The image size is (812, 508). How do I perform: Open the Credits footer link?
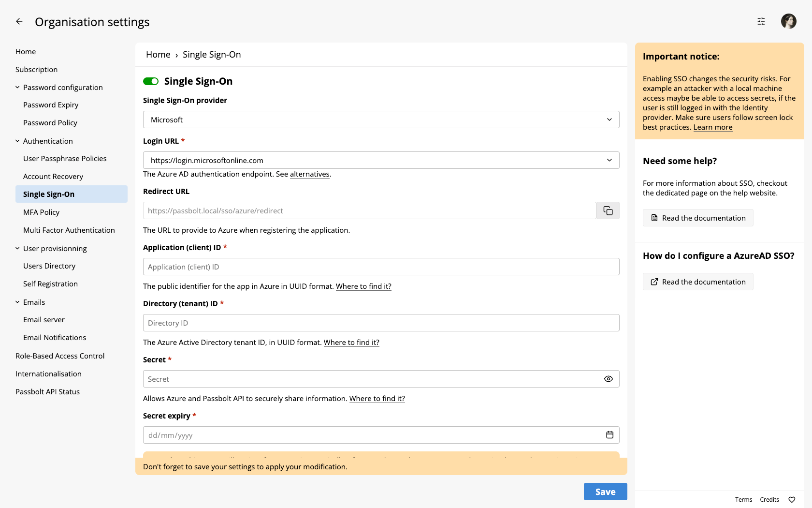click(x=769, y=500)
